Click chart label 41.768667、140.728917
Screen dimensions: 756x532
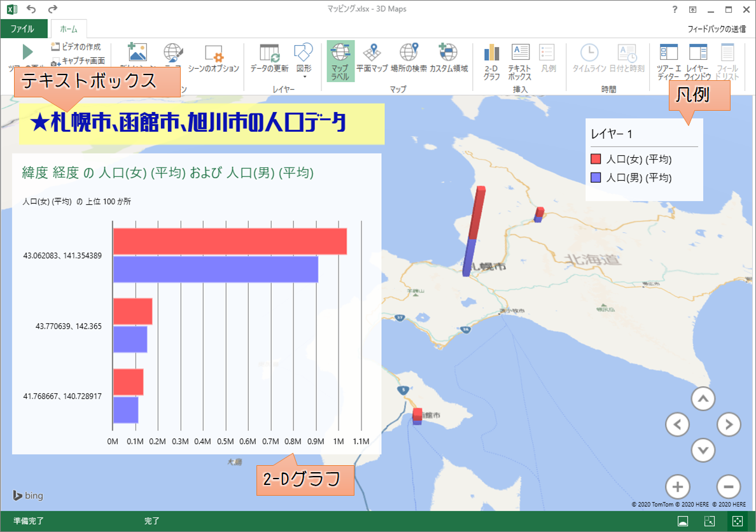62,396
